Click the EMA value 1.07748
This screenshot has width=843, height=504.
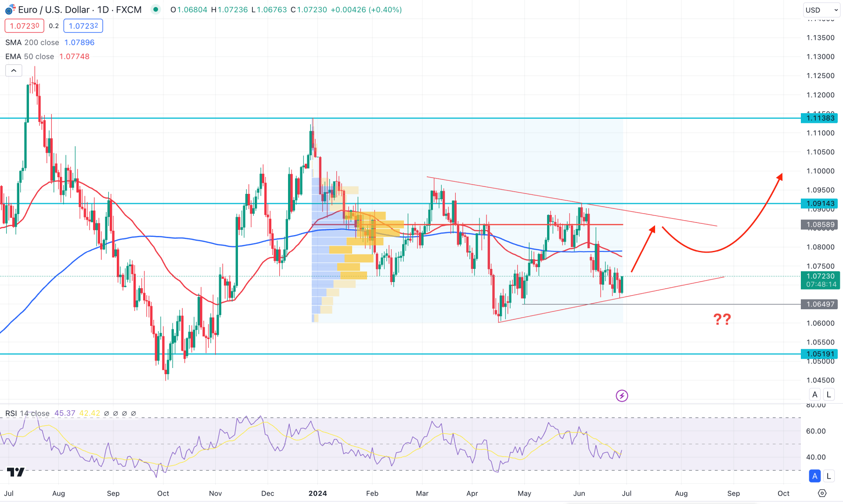coord(74,57)
